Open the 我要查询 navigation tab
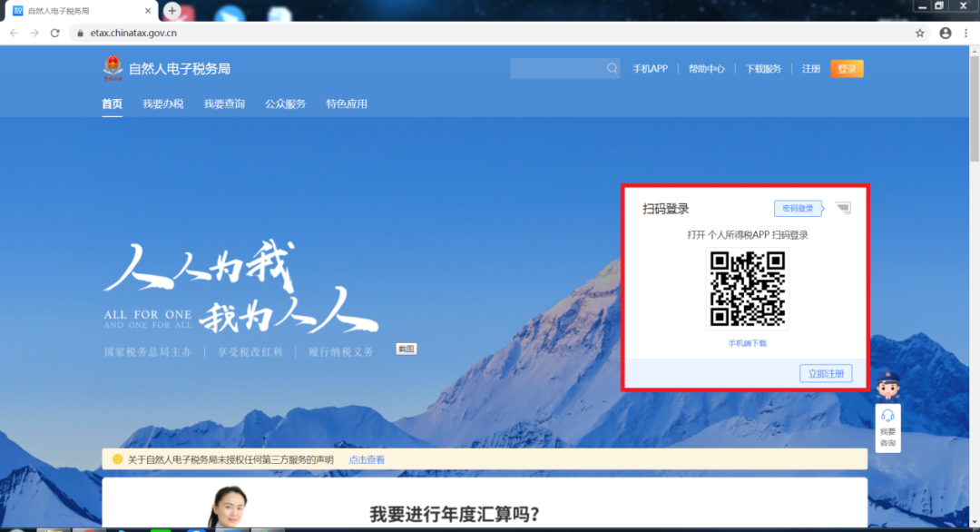 tap(224, 103)
